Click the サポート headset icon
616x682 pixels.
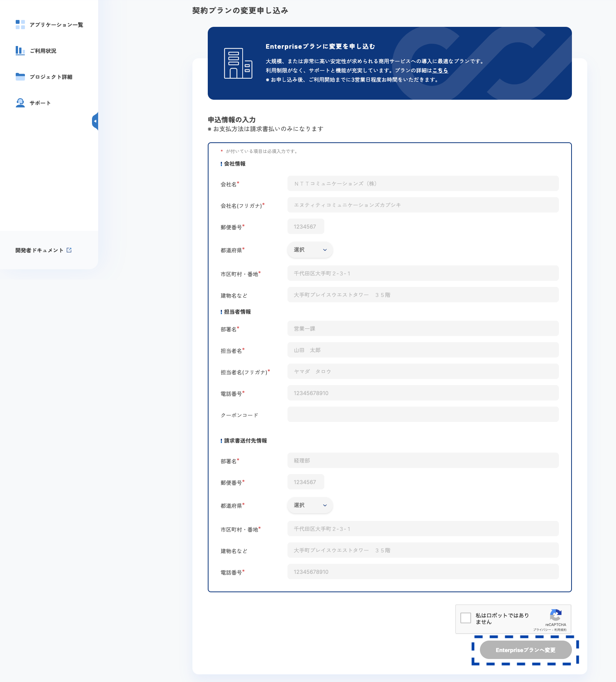20,103
